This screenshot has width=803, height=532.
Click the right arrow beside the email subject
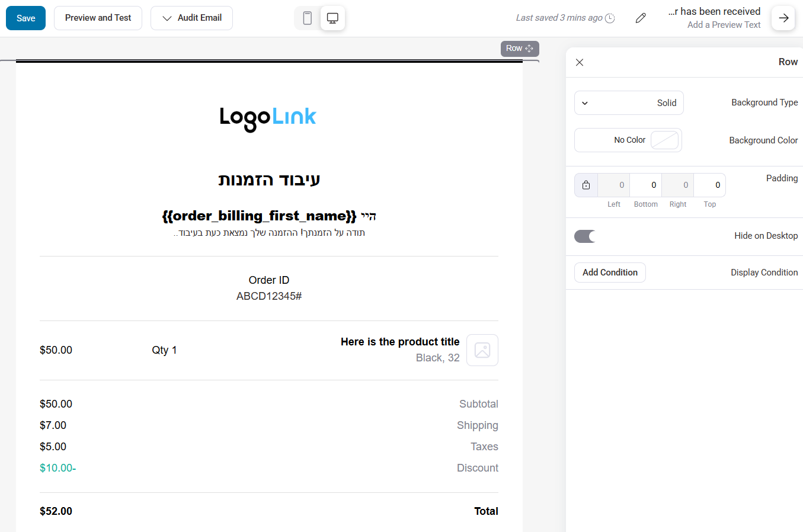click(x=783, y=18)
